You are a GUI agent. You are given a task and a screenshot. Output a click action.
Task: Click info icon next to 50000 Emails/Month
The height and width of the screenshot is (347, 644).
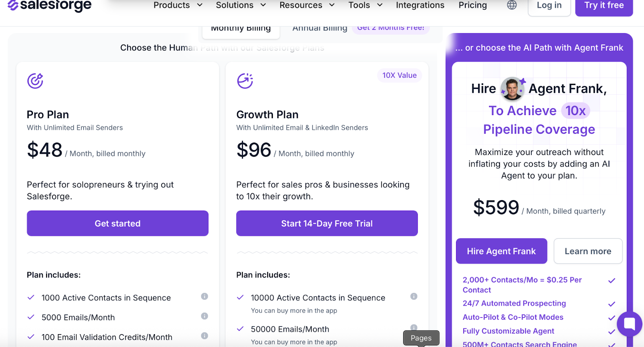414,327
